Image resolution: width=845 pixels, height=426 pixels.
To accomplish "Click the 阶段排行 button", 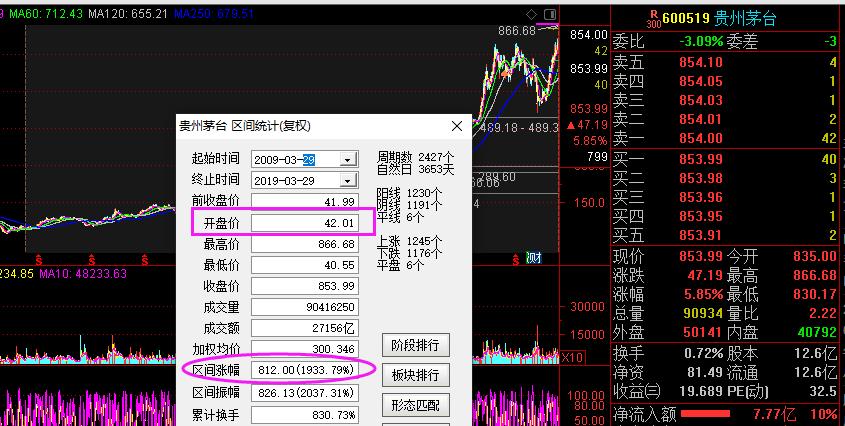I will coord(415,345).
